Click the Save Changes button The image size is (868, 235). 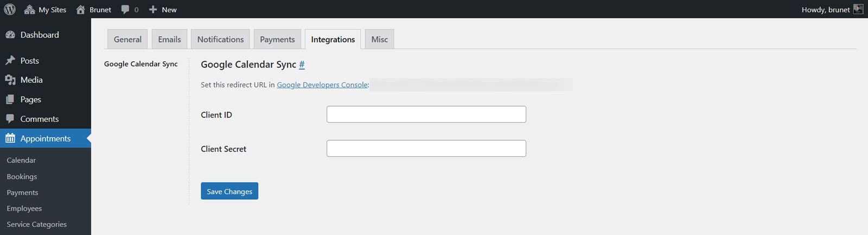229,191
